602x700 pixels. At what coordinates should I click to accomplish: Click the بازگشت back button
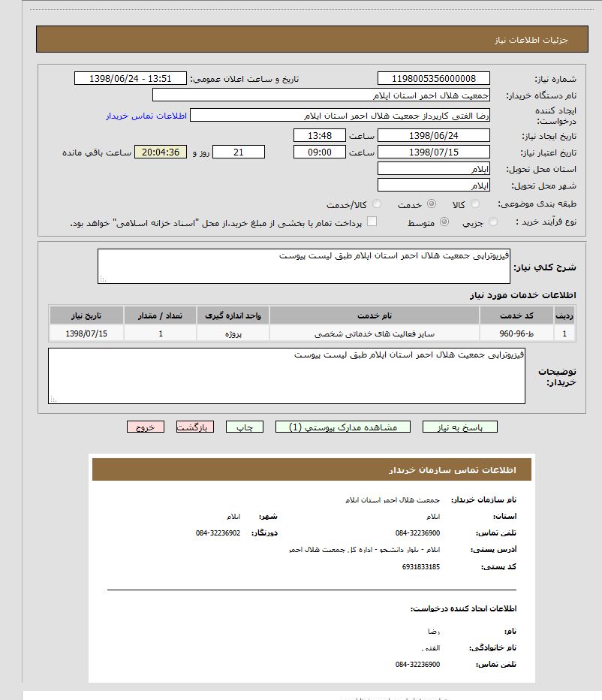195,427
